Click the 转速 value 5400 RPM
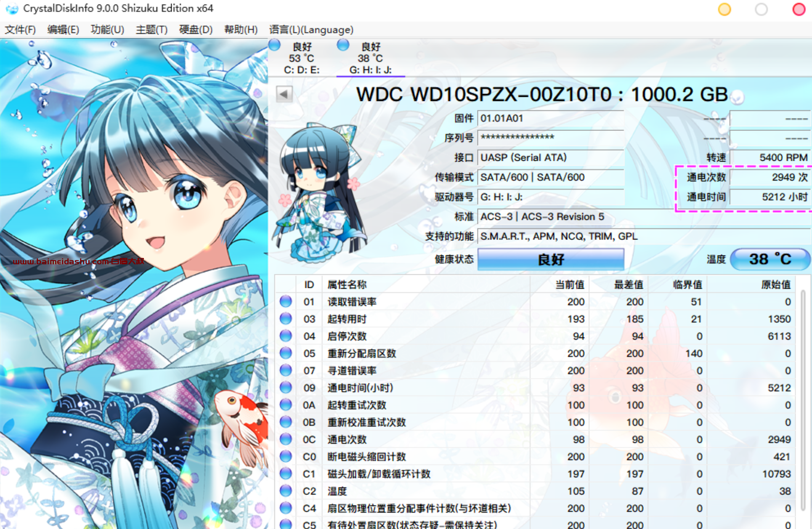This screenshot has height=529, width=812. click(x=770, y=157)
